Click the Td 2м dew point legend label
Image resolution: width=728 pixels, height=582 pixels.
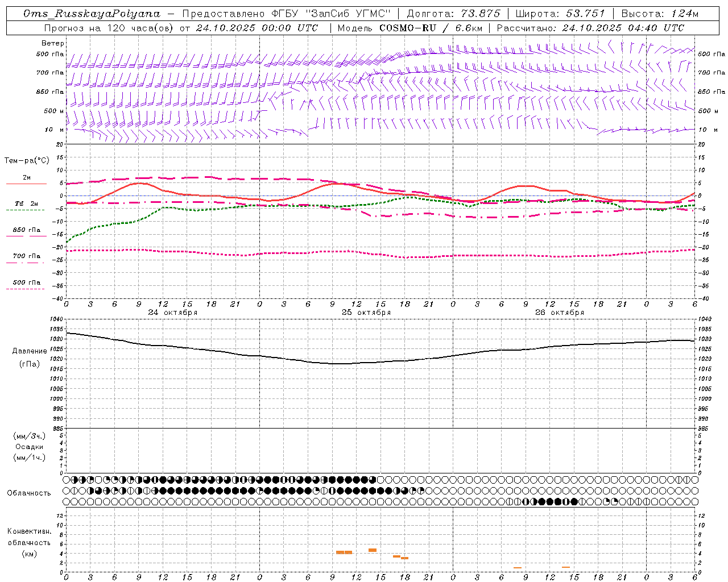(27, 203)
